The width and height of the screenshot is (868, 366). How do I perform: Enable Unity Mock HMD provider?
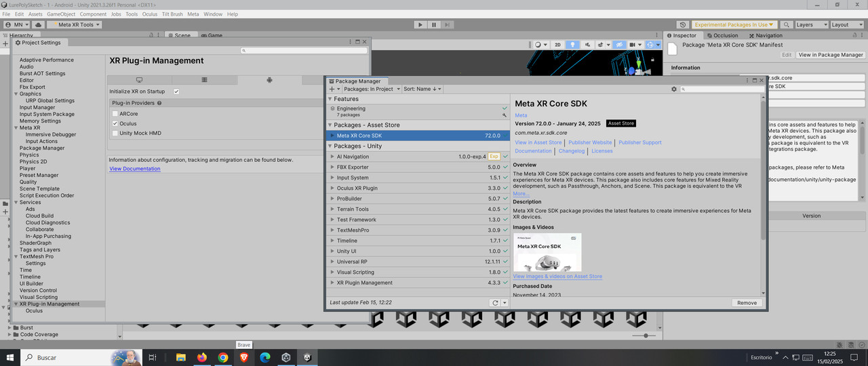pyautogui.click(x=115, y=133)
